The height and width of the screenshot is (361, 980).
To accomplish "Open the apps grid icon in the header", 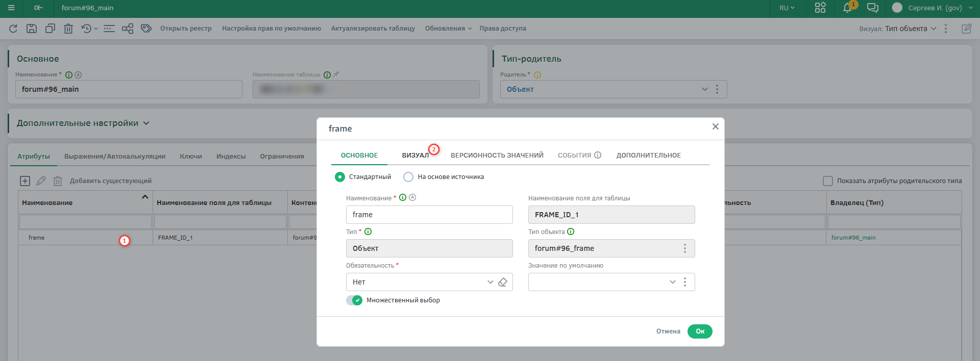I will point(820,8).
